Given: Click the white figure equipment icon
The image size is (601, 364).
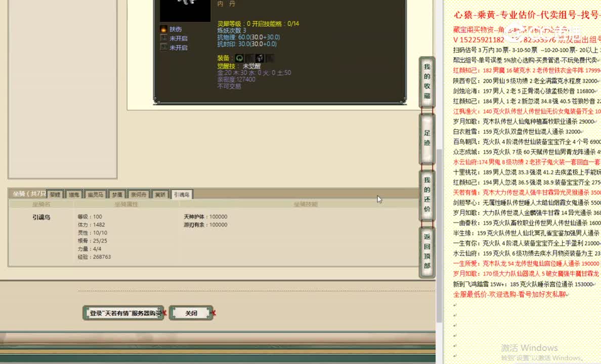Looking at the screenshot, I should (x=260, y=58).
